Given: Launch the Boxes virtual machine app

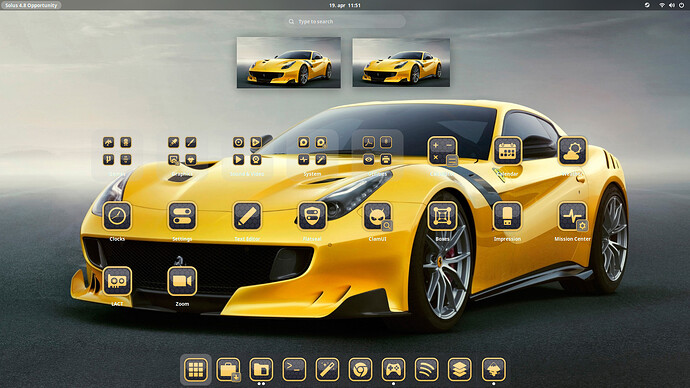Looking at the screenshot, I should (442, 216).
